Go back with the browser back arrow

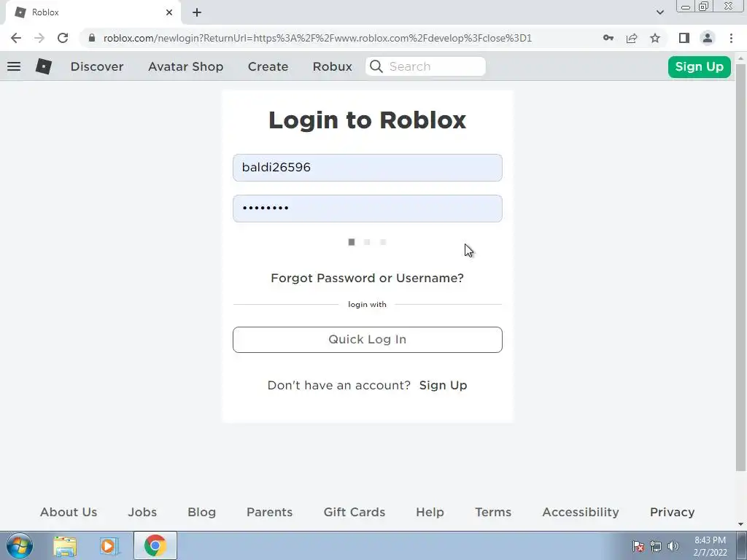16,38
